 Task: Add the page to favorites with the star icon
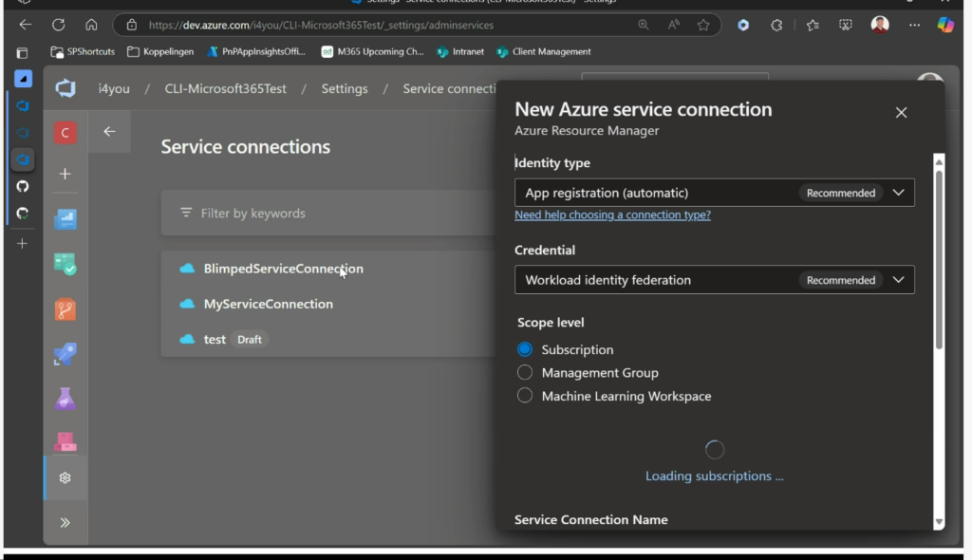click(703, 25)
